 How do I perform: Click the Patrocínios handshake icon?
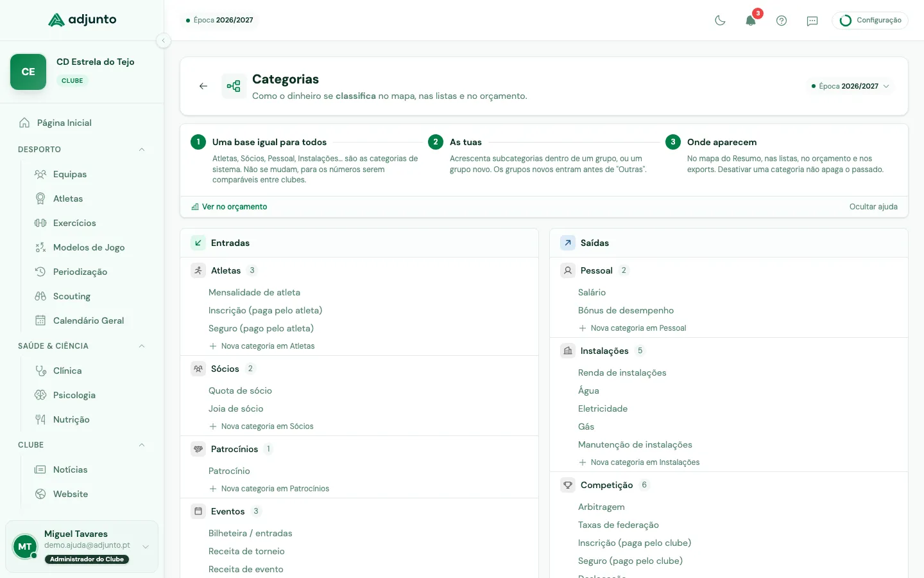tap(198, 449)
